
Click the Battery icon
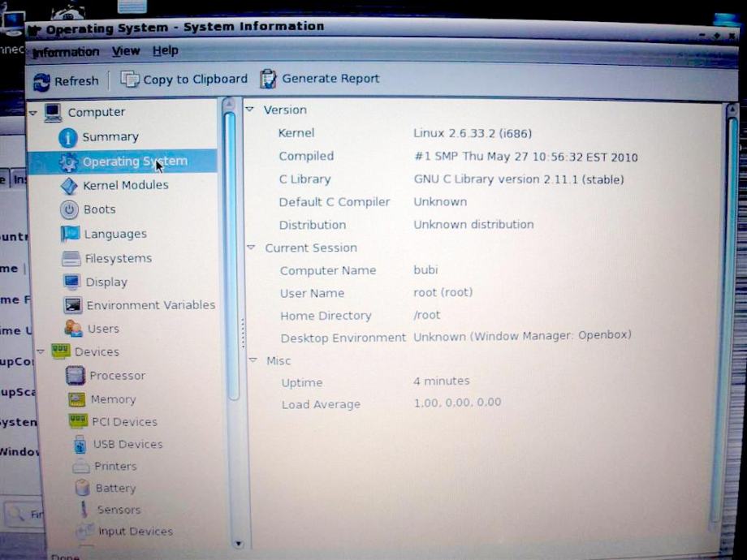tap(83, 487)
